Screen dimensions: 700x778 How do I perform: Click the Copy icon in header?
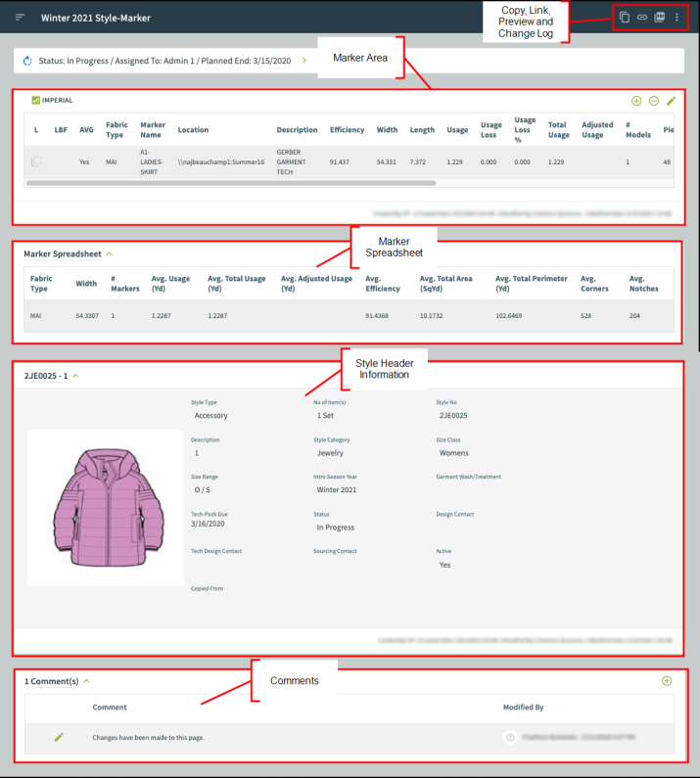(x=625, y=18)
